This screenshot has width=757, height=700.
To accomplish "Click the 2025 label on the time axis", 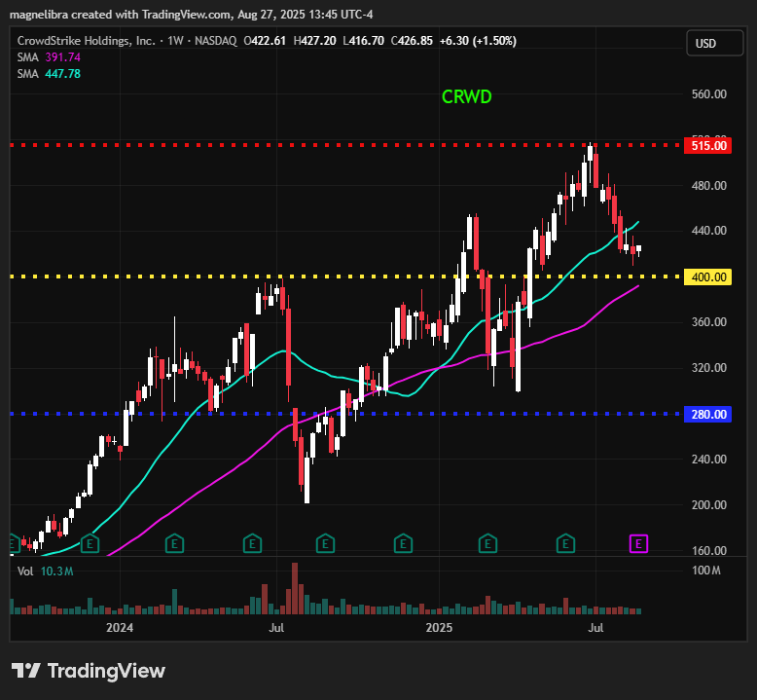I will [439, 628].
